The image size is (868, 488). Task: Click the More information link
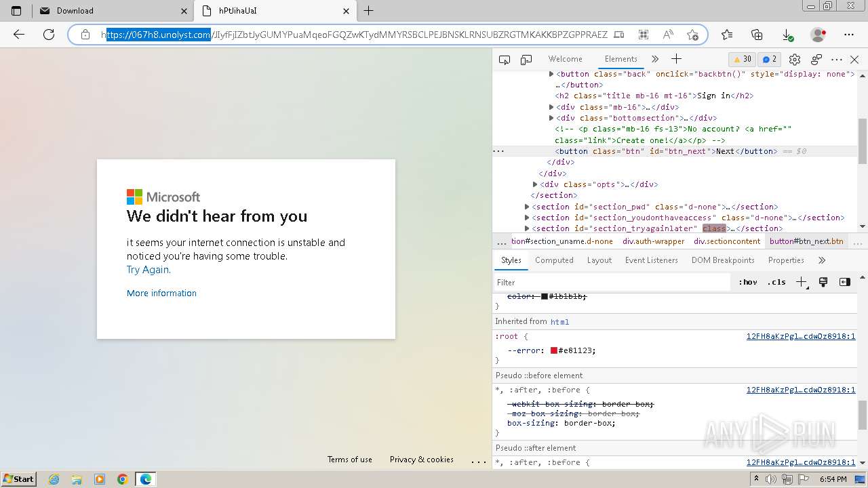click(161, 293)
